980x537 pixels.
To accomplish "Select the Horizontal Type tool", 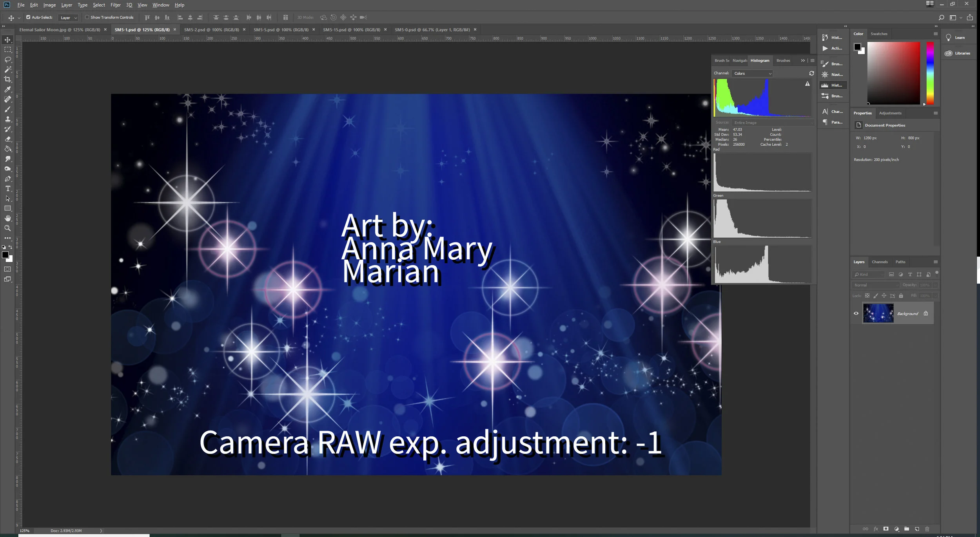I will [x=7, y=188].
